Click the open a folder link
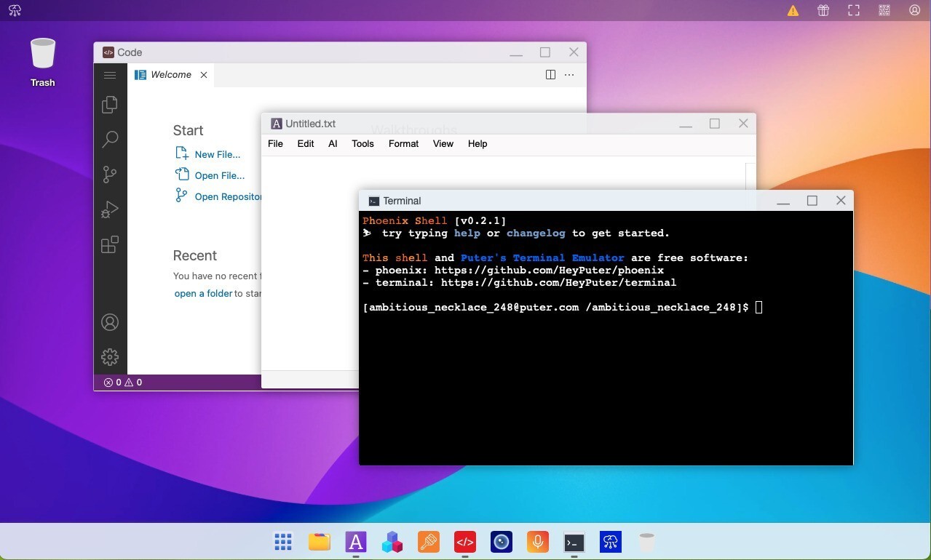The width and height of the screenshot is (931, 560). point(203,293)
